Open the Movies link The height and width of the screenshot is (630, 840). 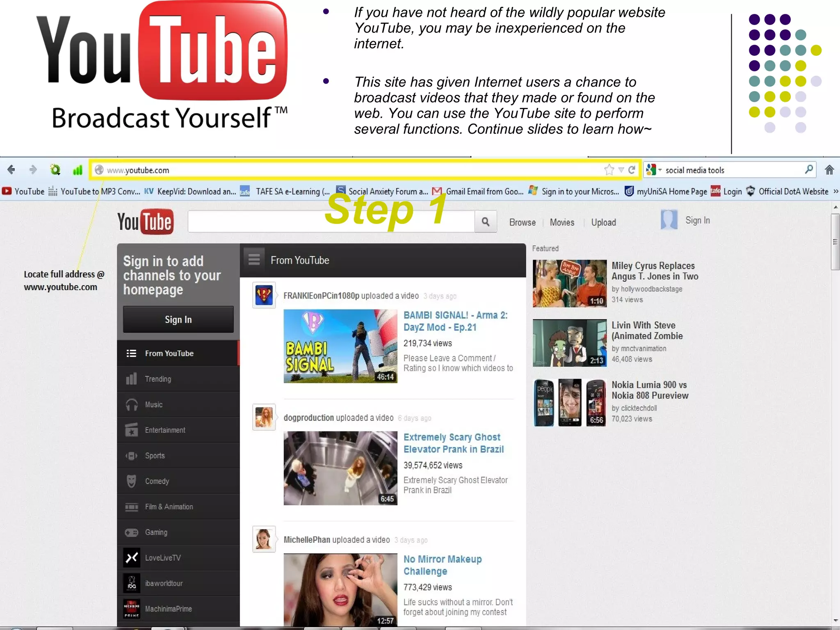point(562,222)
